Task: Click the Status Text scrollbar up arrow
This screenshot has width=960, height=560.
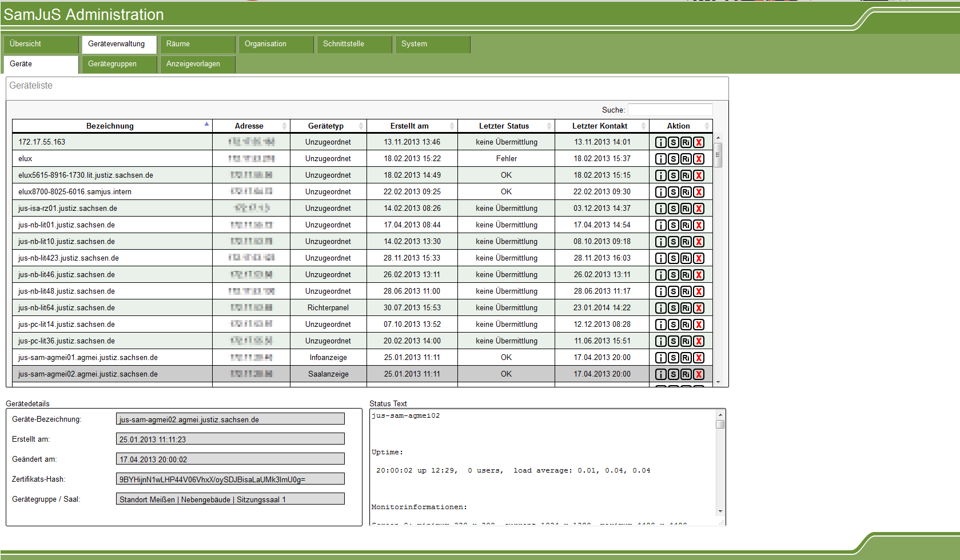Action: tap(720, 414)
